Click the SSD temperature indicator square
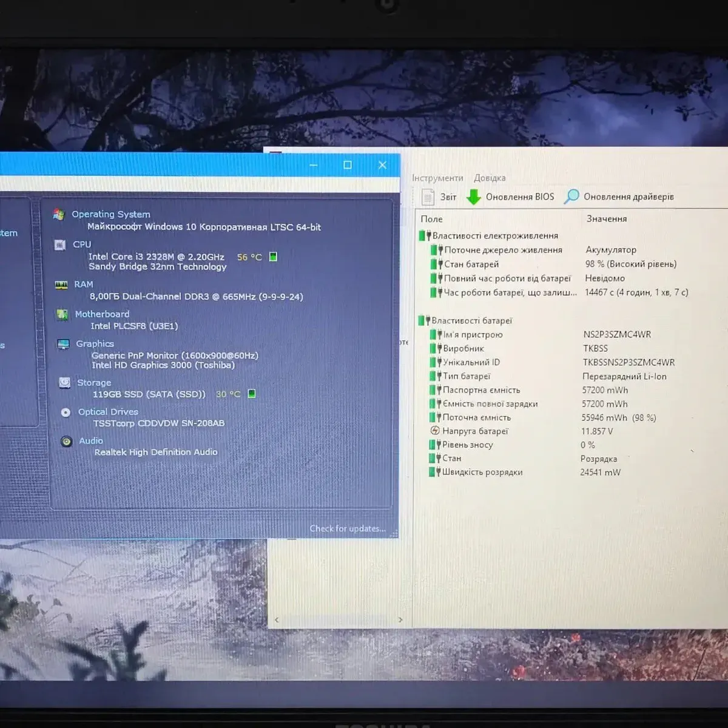This screenshot has height=728, width=728. pyautogui.click(x=252, y=394)
